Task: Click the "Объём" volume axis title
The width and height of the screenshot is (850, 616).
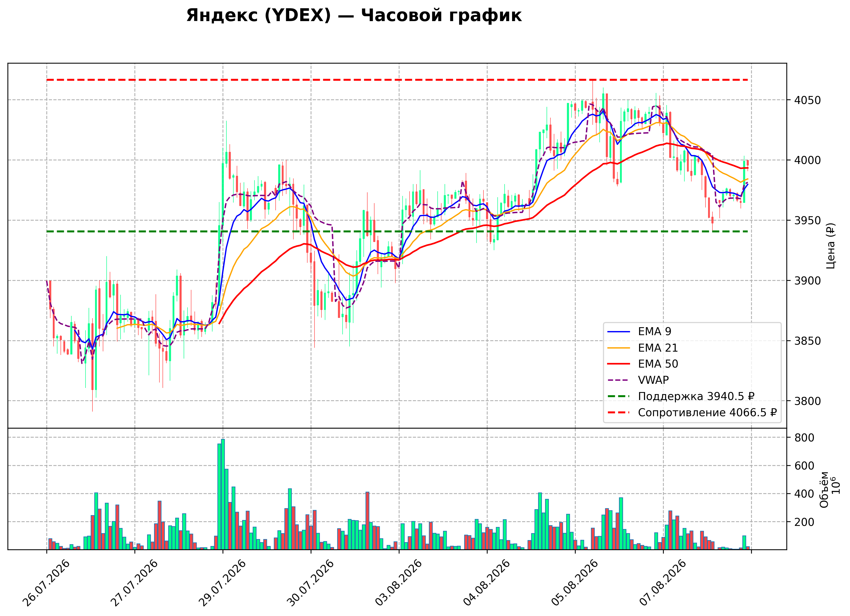Action: coord(824,489)
